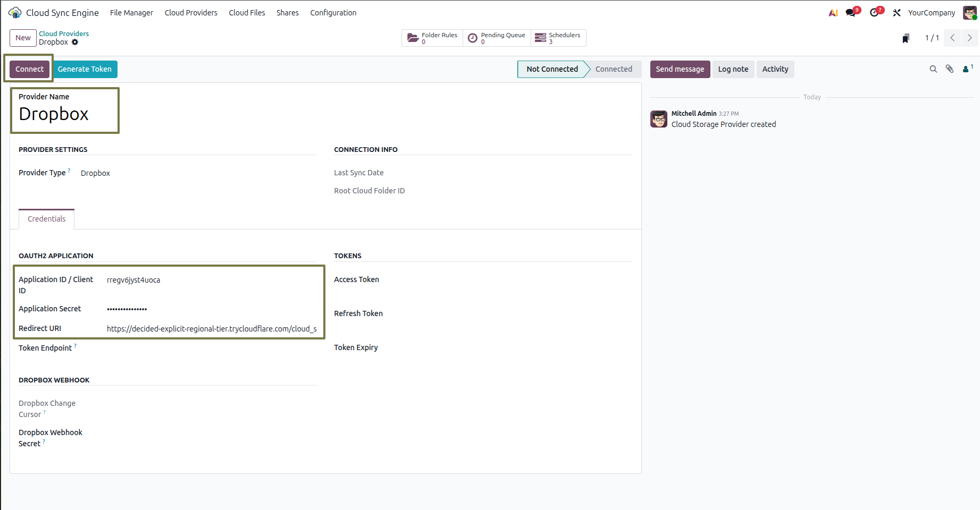Set status to Connected in status bar
This screenshot has height=510, width=980.
[x=614, y=69]
